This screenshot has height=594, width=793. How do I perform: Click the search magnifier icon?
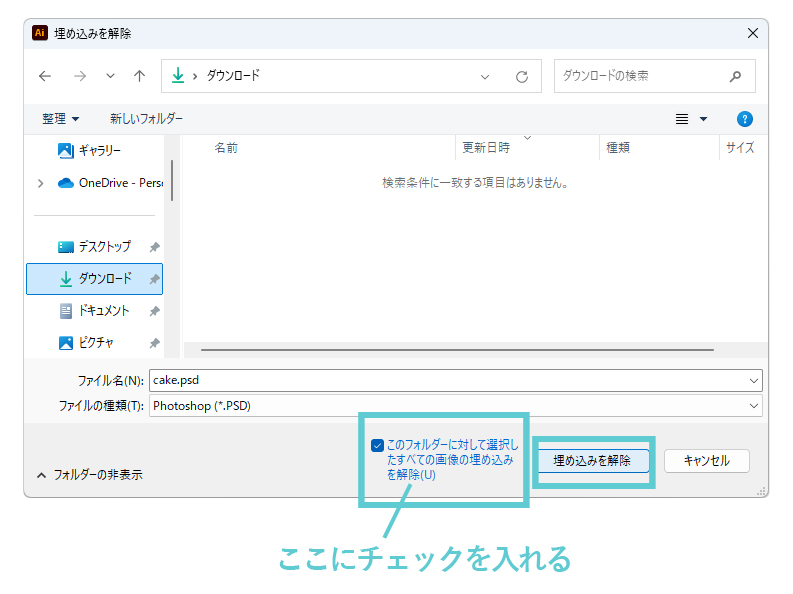pyautogui.click(x=736, y=76)
